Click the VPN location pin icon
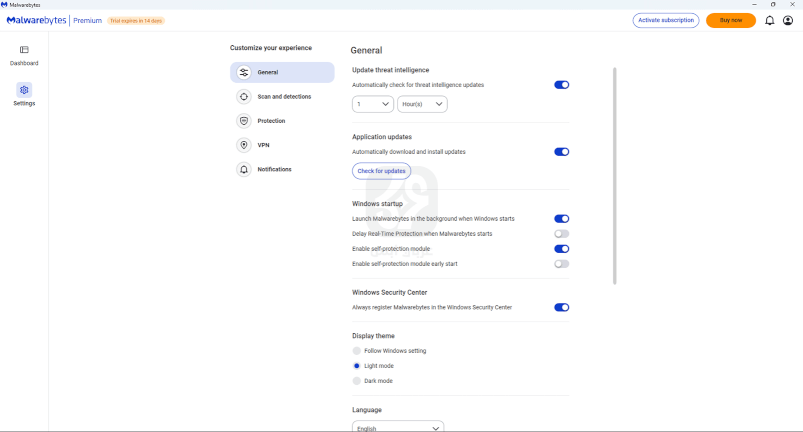The height and width of the screenshot is (432, 803). [x=244, y=145]
